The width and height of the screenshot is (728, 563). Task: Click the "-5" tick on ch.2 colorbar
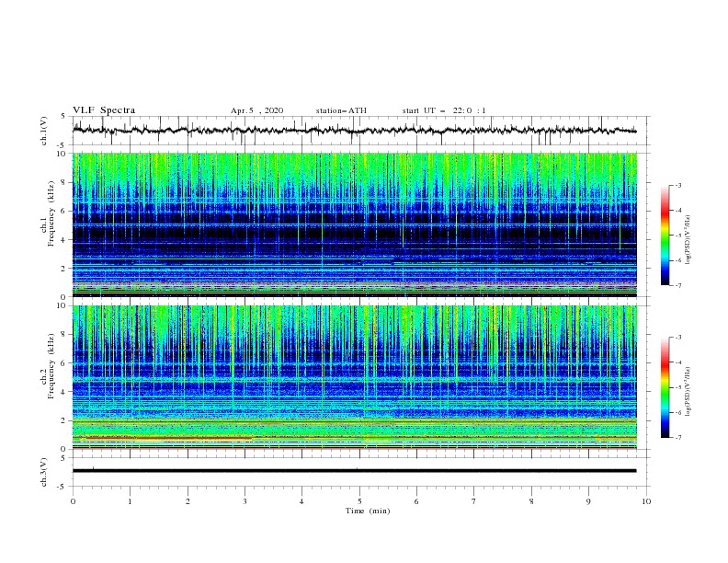coord(677,387)
